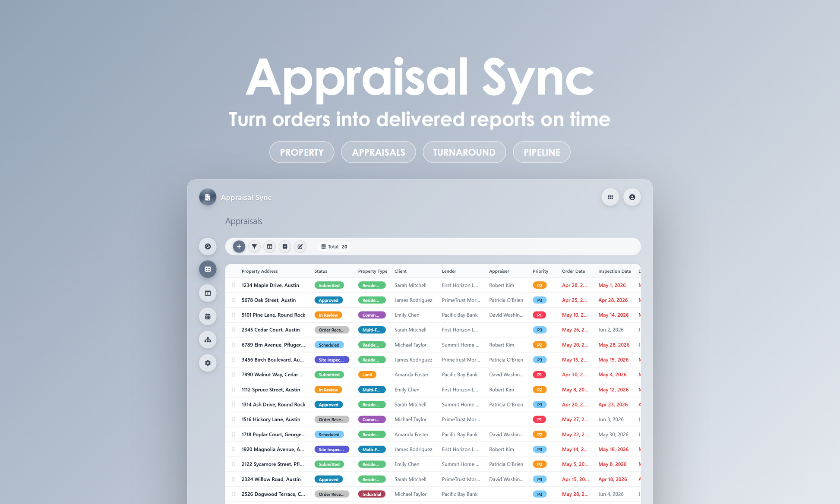Select the table view sidebar icon

tap(208, 269)
